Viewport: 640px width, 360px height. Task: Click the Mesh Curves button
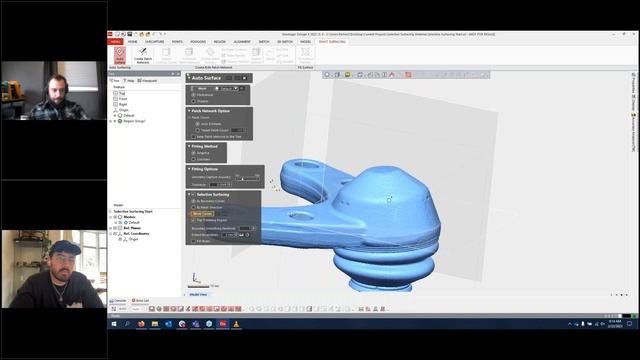click(x=202, y=214)
